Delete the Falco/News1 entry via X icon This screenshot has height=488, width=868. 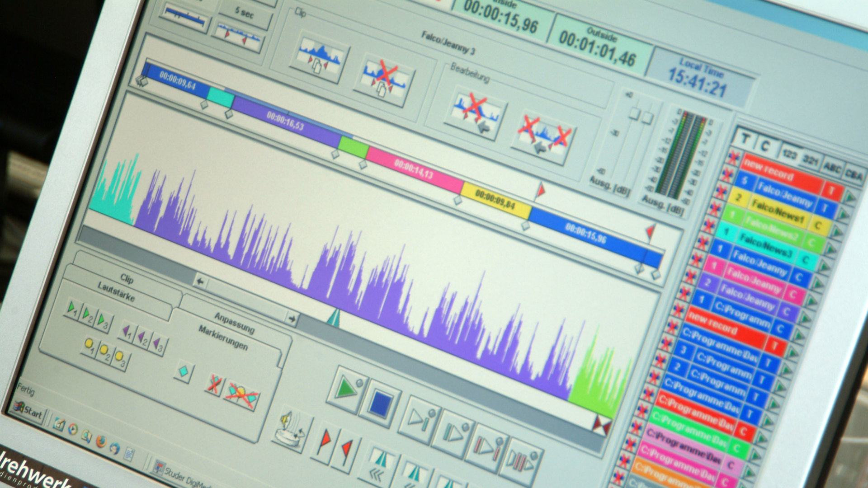click(721, 191)
